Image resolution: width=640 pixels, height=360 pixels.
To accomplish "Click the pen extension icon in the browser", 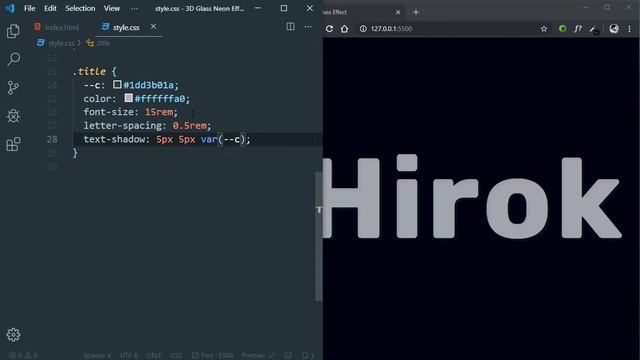I will [x=594, y=29].
